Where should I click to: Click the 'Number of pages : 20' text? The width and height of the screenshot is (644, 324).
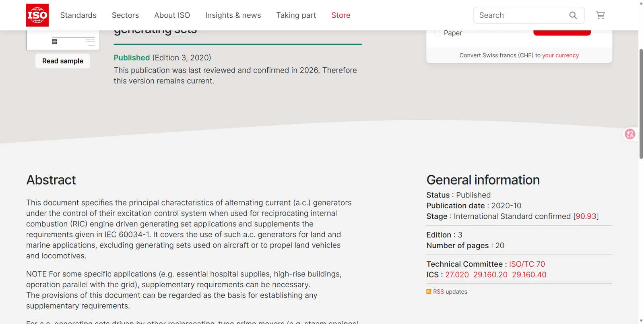[465, 246]
